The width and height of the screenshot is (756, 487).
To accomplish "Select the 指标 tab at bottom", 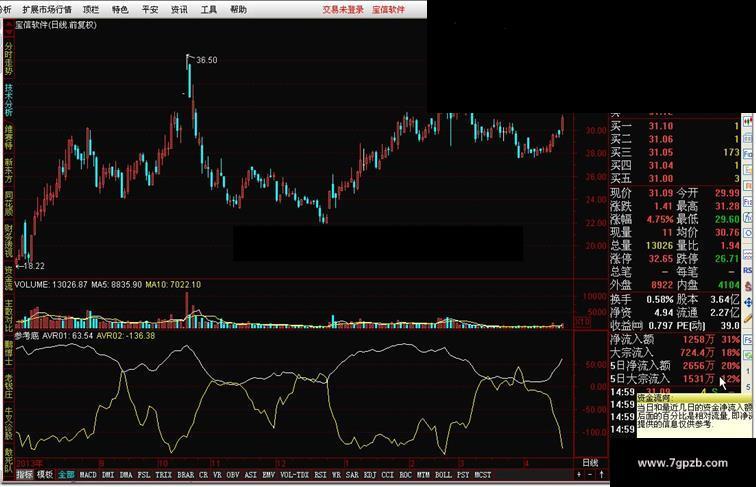I will click(25, 475).
